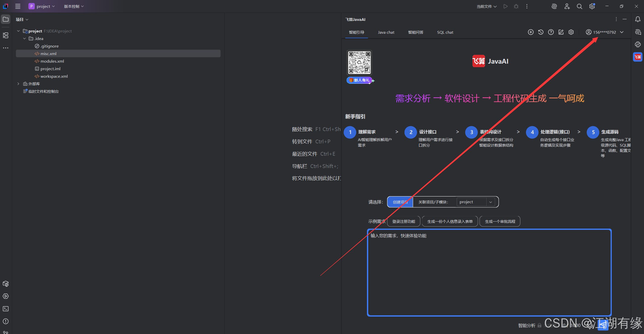
Task: Click the 智能分析 label
Action: (527, 325)
